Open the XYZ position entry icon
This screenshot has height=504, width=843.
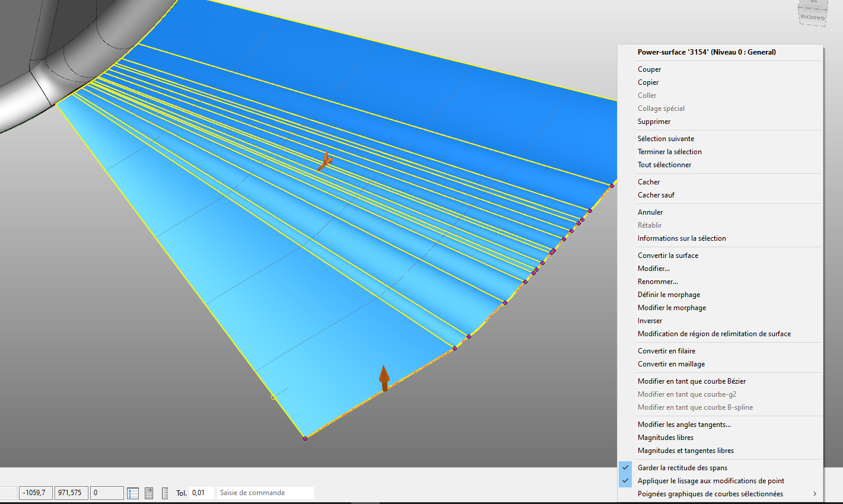coord(133,493)
